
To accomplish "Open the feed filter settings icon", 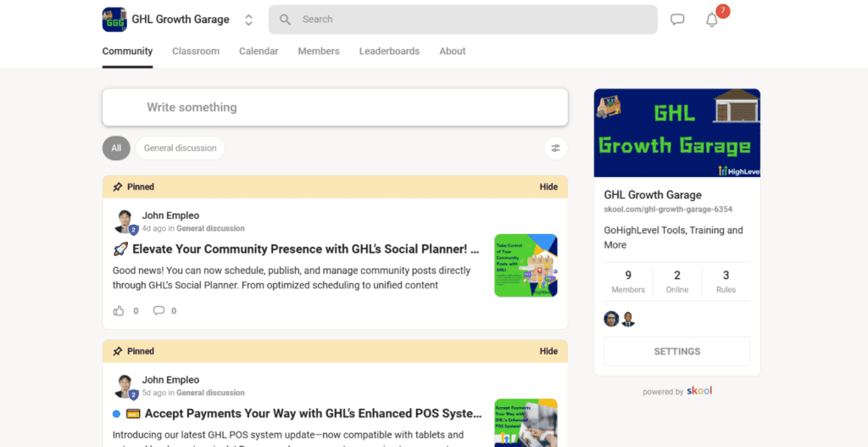I will pos(555,148).
